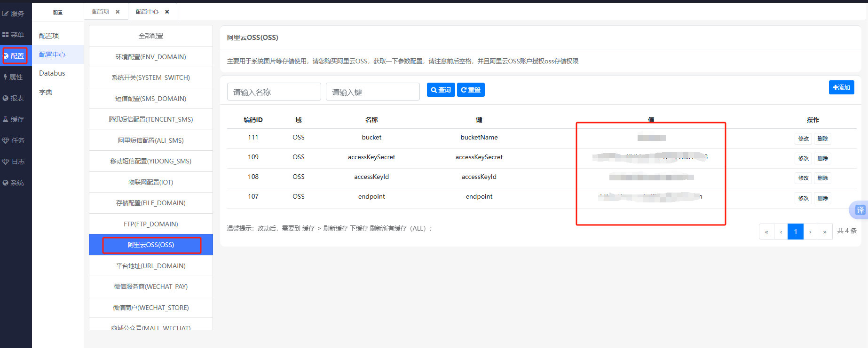Edit the accessKeyId row with 修改
This screenshot has width=868, height=348.
804,178
